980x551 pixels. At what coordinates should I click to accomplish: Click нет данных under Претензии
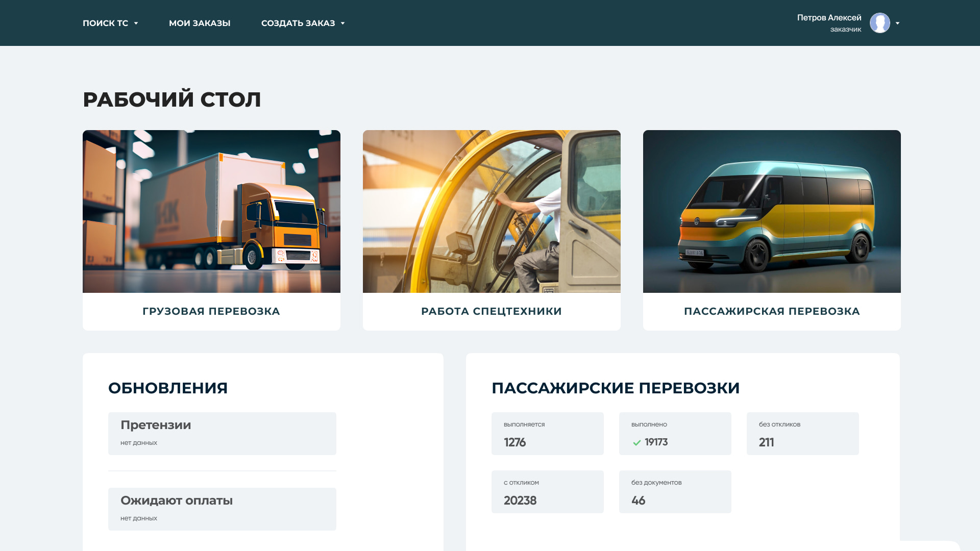coord(139,443)
